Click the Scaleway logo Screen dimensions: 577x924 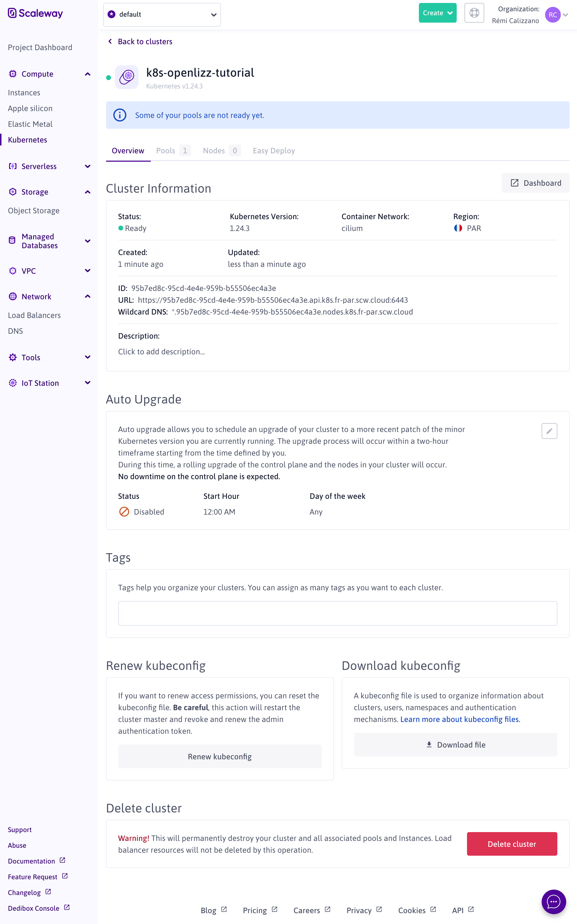(x=35, y=13)
